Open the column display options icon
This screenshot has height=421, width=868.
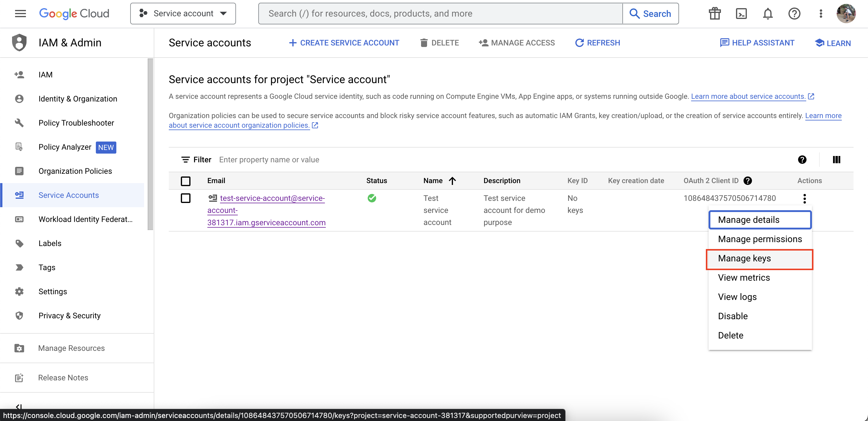coord(836,160)
